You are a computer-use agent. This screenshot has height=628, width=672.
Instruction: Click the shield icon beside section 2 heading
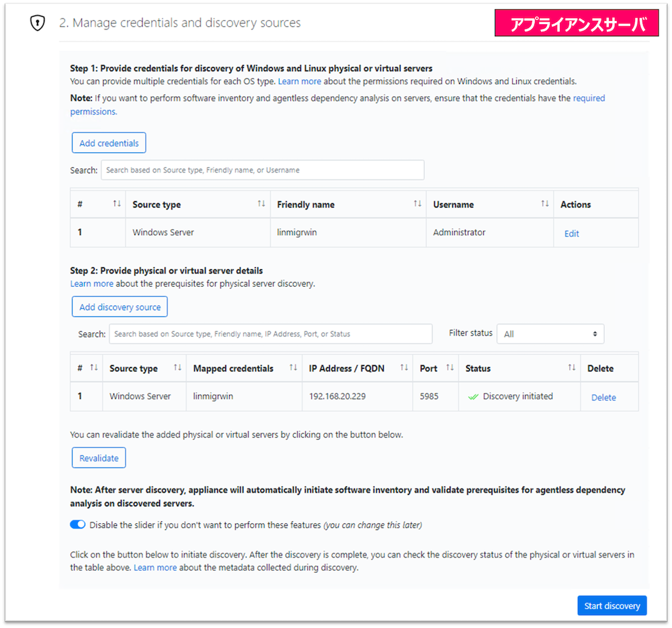pyautogui.click(x=37, y=23)
